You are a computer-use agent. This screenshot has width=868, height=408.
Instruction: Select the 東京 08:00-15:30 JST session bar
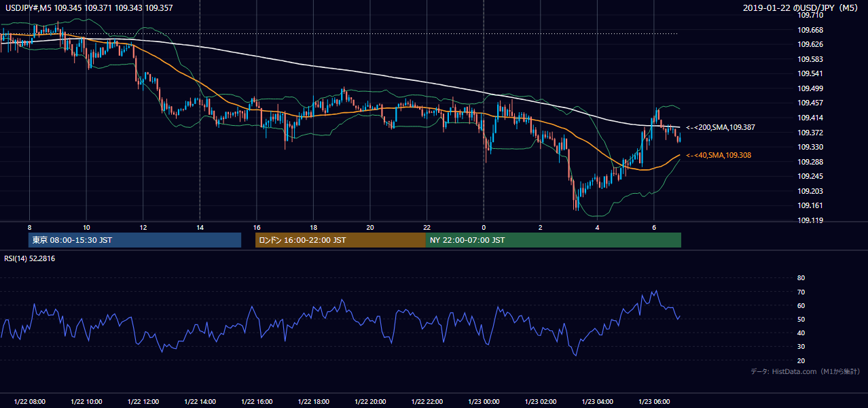135,240
